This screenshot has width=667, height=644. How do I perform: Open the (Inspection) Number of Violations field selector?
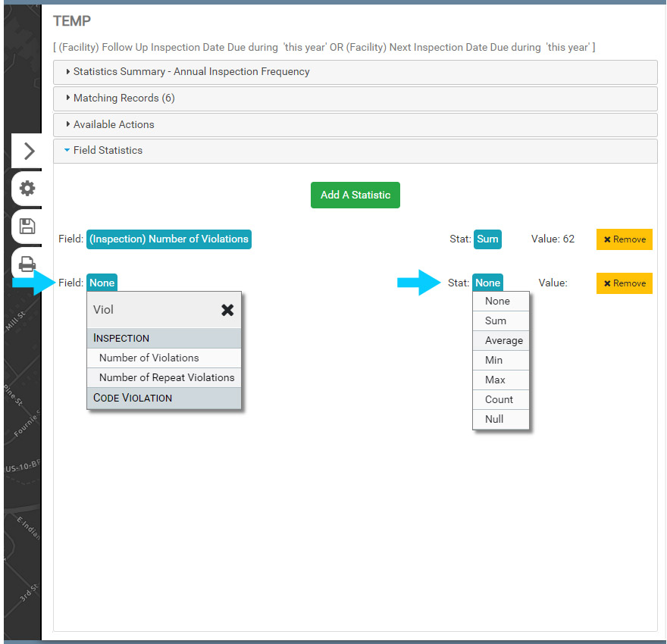click(168, 239)
